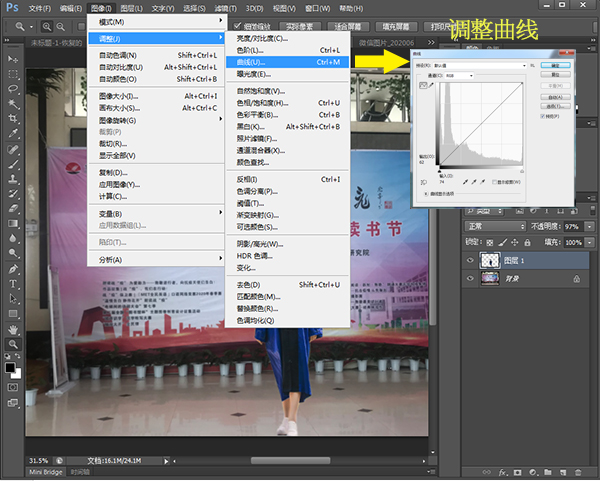Viewport: 600px width, 481px height.
Task: Select the Lasso tool
Action: pyautogui.click(x=13, y=88)
